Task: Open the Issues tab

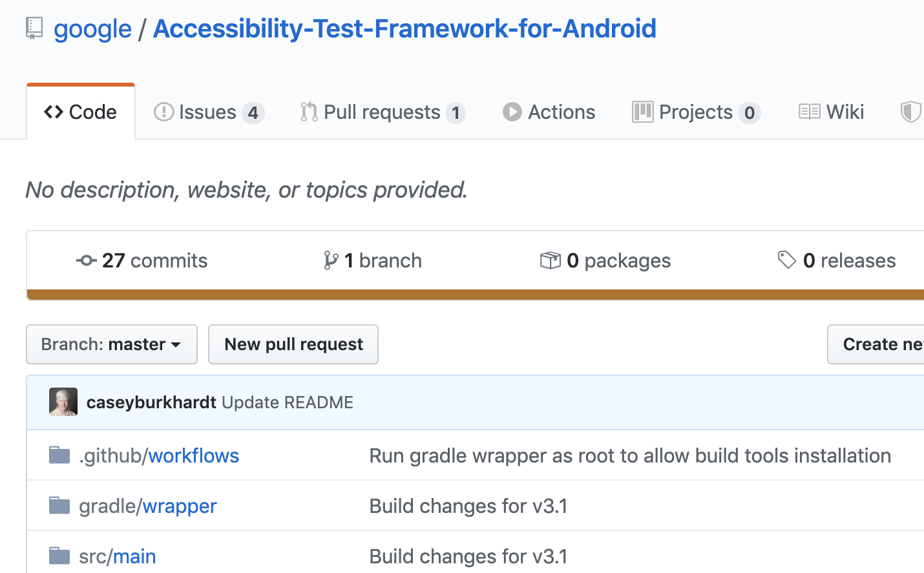Action: (207, 112)
